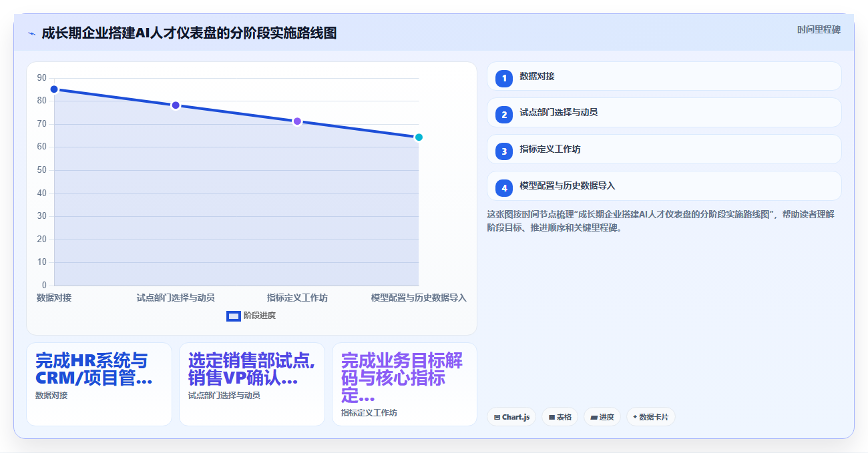
Task: Click the number 4 badge for 模型配置与历史数据导入
Action: (504, 188)
